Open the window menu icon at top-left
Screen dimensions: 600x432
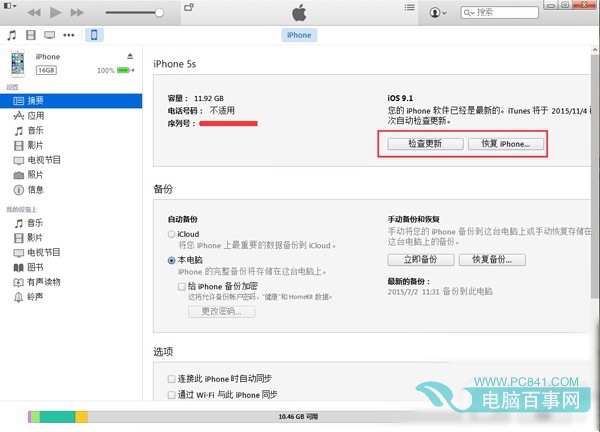pos(10,6)
